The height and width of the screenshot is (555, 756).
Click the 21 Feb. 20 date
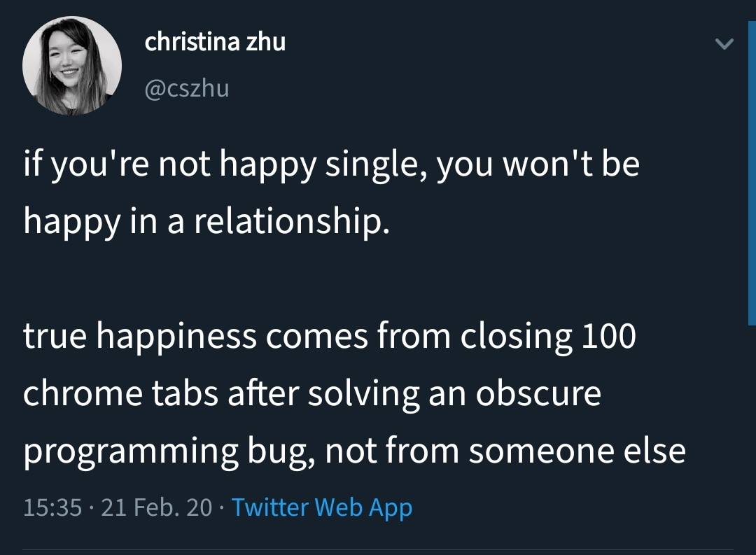click(156, 507)
